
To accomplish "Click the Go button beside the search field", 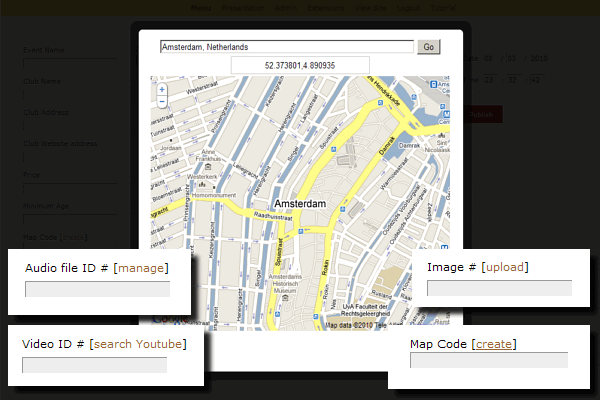I will click(429, 47).
